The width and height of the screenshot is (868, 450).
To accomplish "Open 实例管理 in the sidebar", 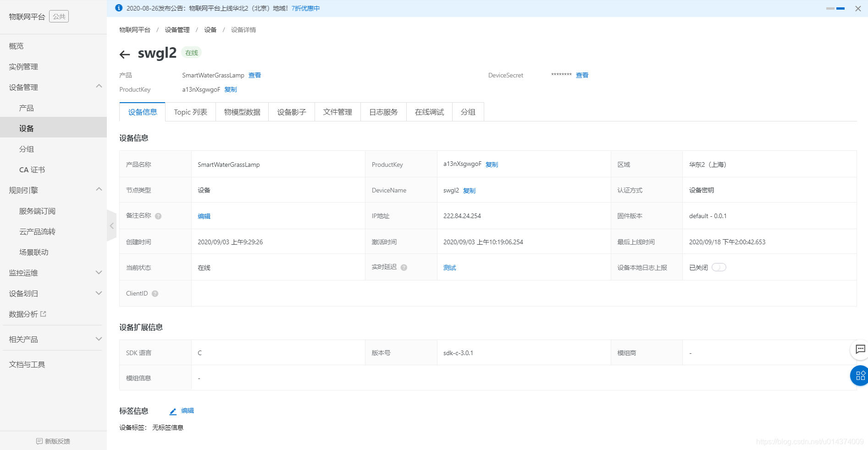I will 53,66.
